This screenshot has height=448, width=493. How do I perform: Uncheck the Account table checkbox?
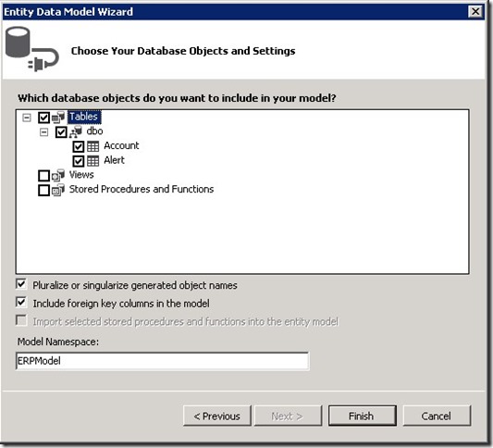[x=79, y=146]
